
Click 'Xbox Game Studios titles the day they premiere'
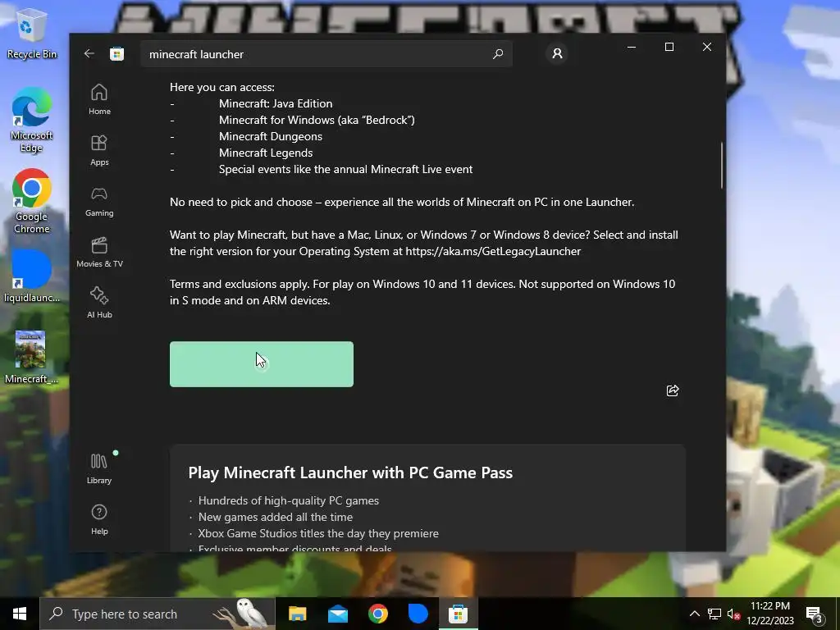(318, 533)
